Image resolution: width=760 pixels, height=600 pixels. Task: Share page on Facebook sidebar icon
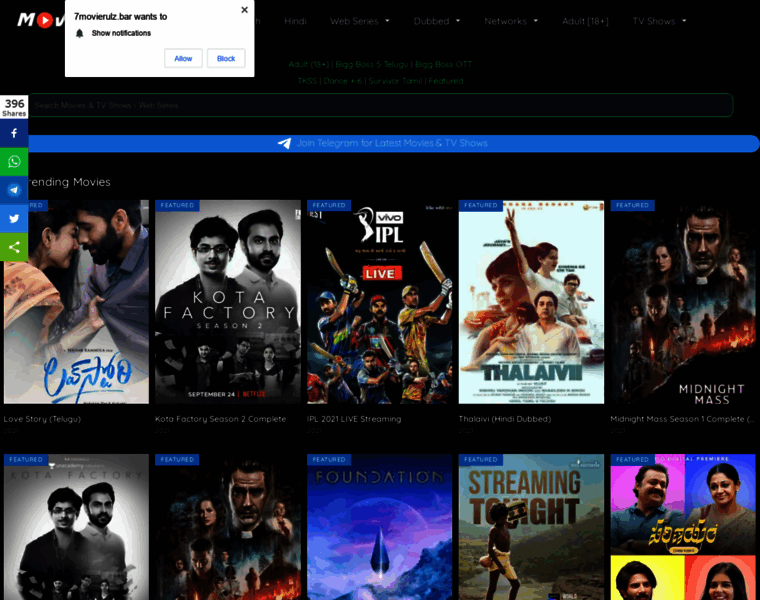14,133
